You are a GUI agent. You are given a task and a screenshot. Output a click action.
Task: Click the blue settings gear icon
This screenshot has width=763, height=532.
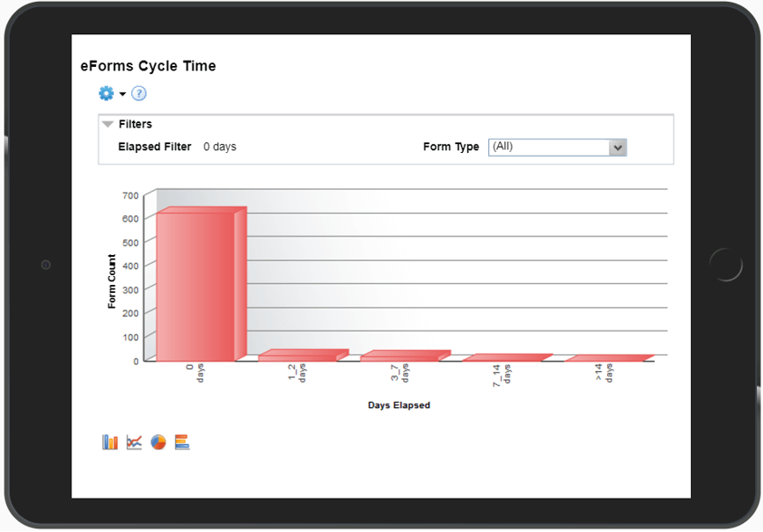pyautogui.click(x=106, y=93)
